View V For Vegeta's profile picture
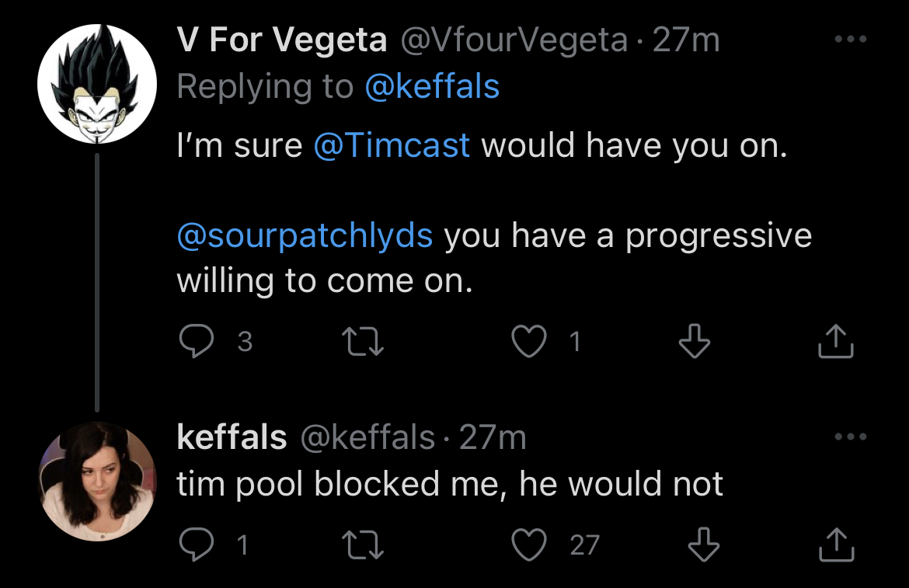The width and height of the screenshot is (909, 588). (97, 83)
